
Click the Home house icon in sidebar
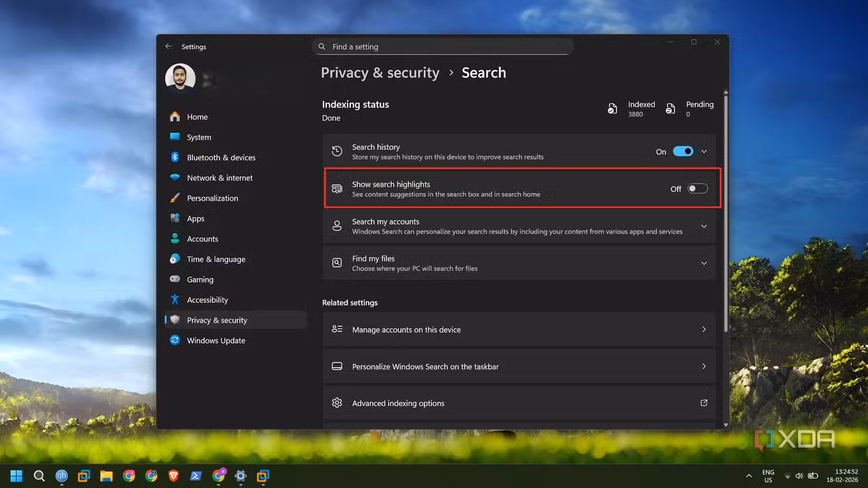[175, 117]
